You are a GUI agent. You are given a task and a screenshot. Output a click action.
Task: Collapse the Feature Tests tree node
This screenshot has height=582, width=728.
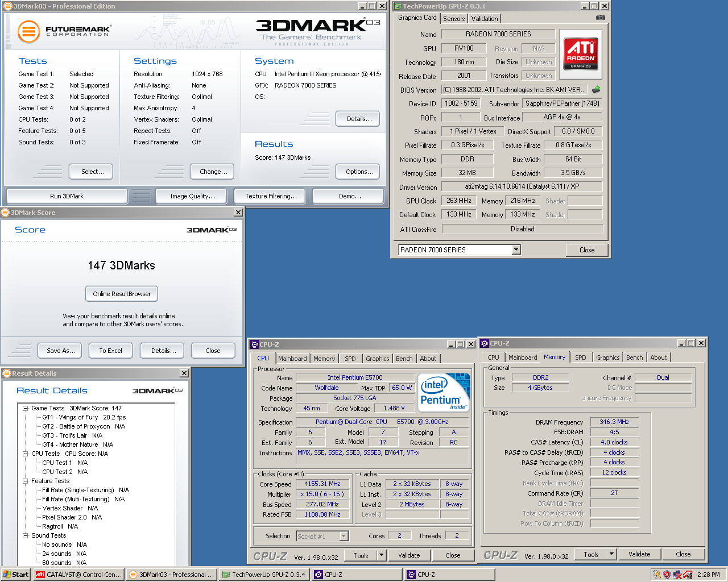coord(26,481)
